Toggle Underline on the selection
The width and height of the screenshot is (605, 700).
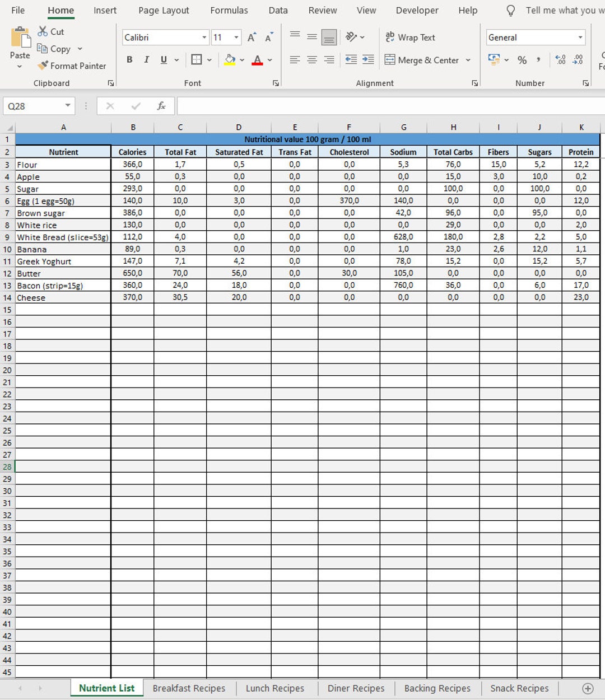click(162, 59)
